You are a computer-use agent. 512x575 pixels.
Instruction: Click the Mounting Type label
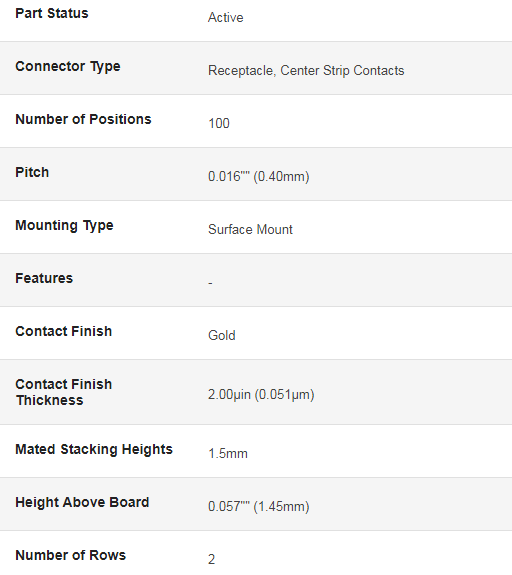pos(64,226)
